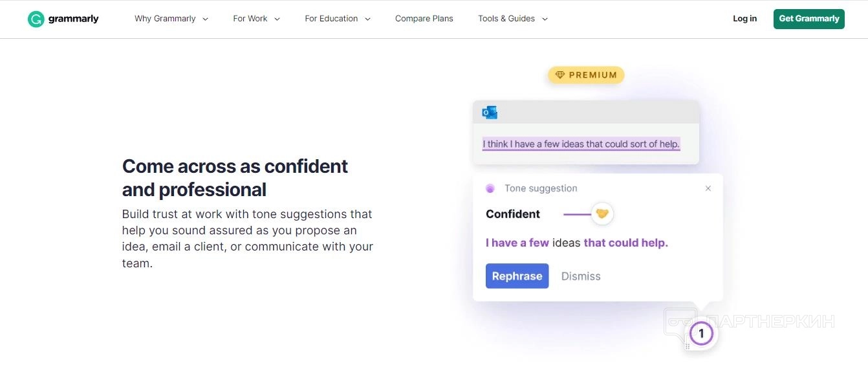Viewport: 868px width, 378px height.
Task: Close the Tone suggestion card
Action: coord(708,188)
